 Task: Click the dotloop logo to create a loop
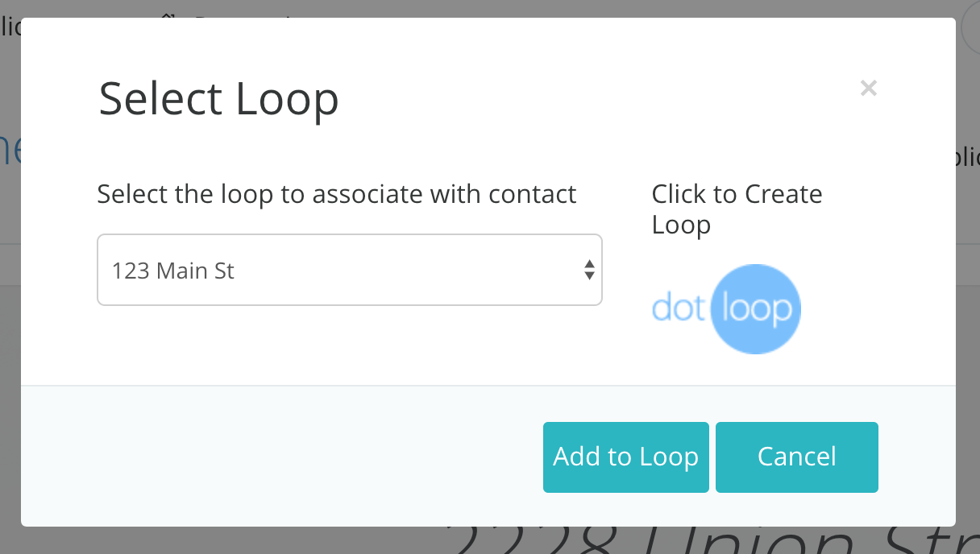point(725,308)
